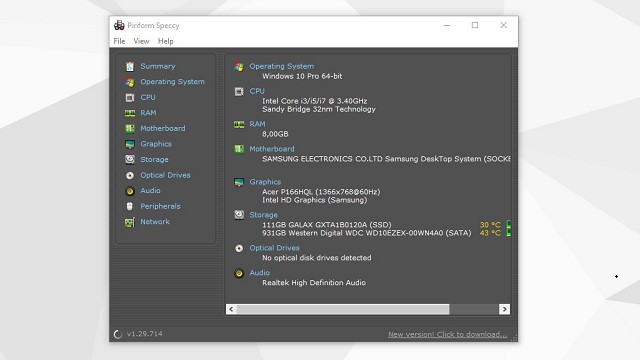Click the refresh spinner icon beside version number
Screen dimensions: 640x360
tap(118, 334)
